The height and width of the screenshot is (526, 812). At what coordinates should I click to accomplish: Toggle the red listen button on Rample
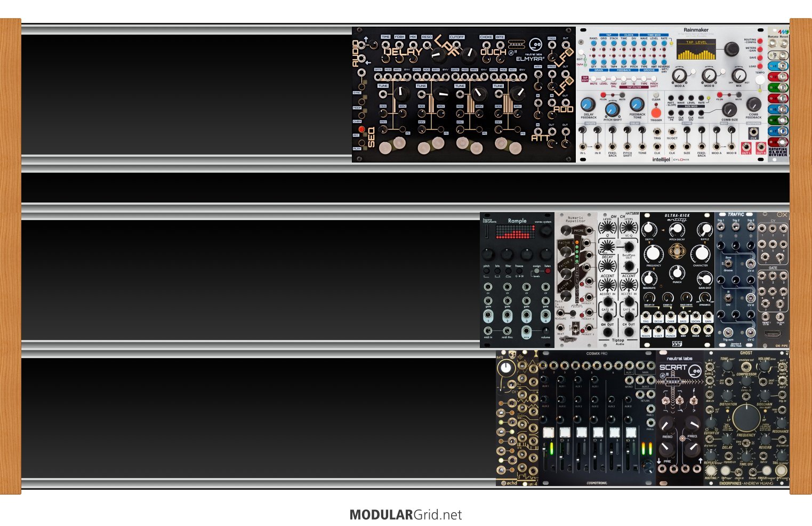[x=548, y=271]
